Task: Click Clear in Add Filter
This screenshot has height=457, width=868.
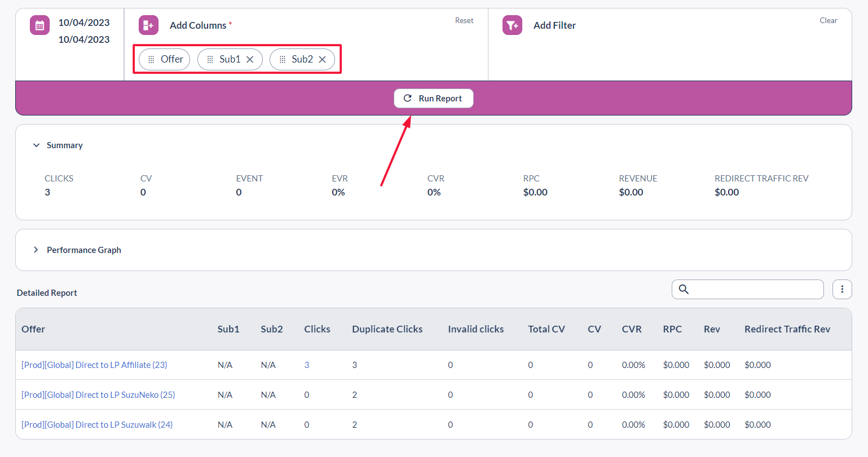Action: (828, 21)
